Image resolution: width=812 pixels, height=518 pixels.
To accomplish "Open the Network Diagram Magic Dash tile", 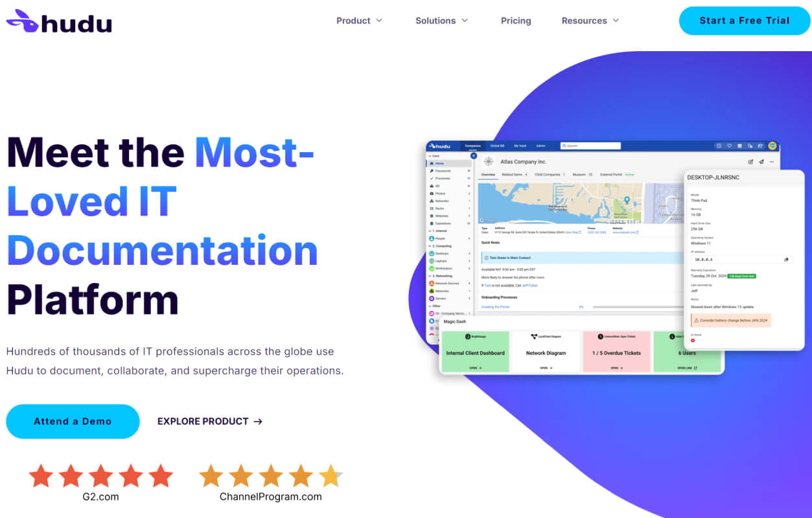I will [546, 353].
